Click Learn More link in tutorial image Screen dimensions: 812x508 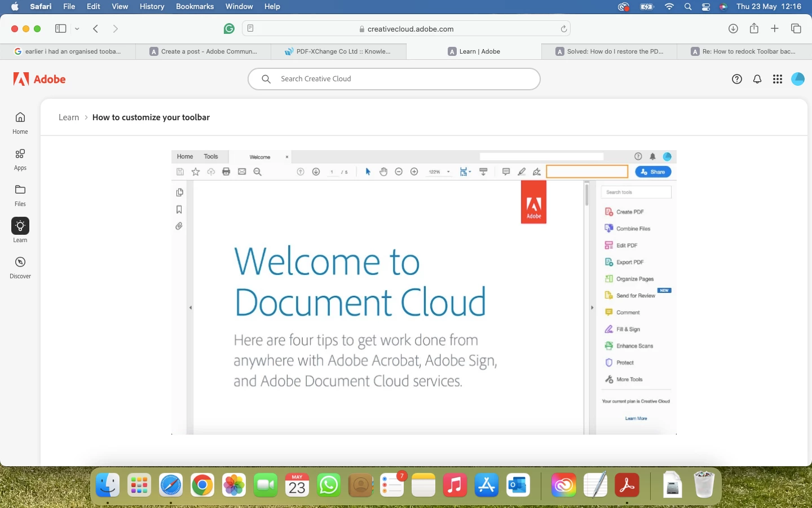(x=636, y=418)
